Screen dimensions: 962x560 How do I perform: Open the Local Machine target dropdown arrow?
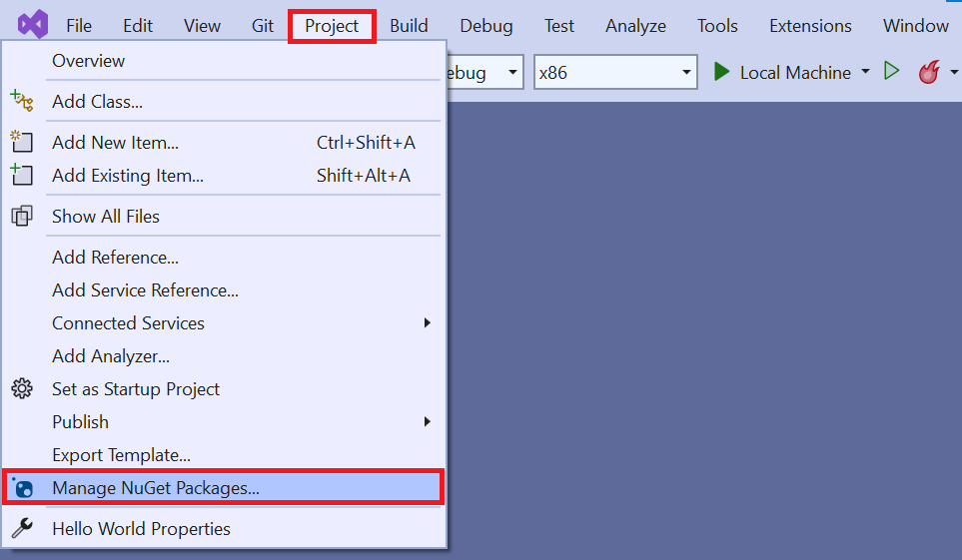[865, 72]
